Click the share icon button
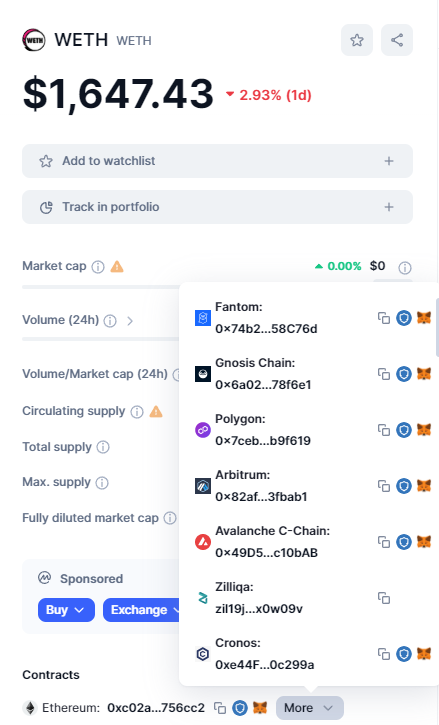 397,40
